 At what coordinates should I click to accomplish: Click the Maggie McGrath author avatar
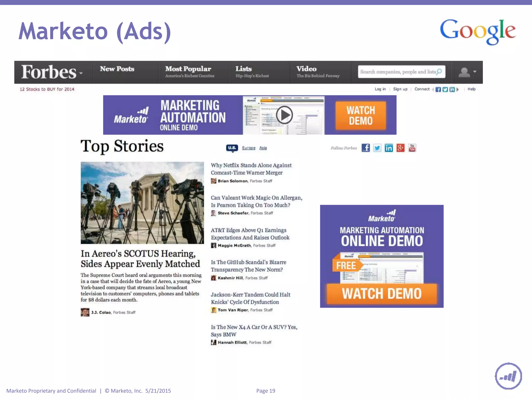click(214, 245)
